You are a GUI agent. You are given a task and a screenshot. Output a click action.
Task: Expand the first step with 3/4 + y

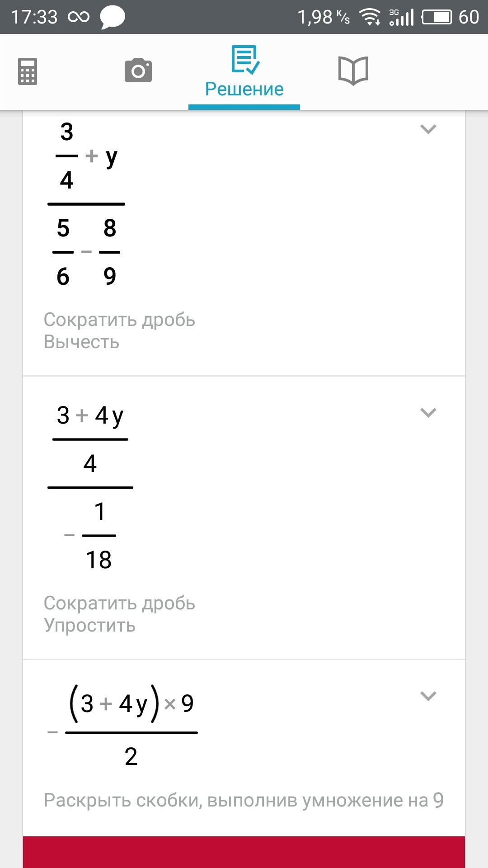(x=428, y=129)
